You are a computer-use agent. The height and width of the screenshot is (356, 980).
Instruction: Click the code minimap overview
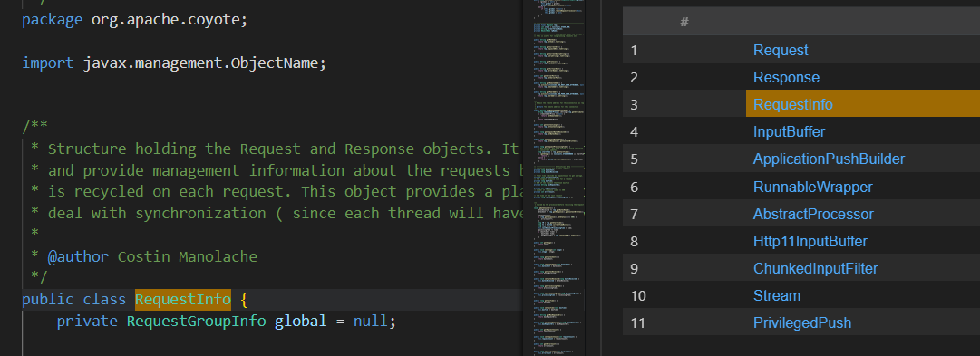coord(558,178)
